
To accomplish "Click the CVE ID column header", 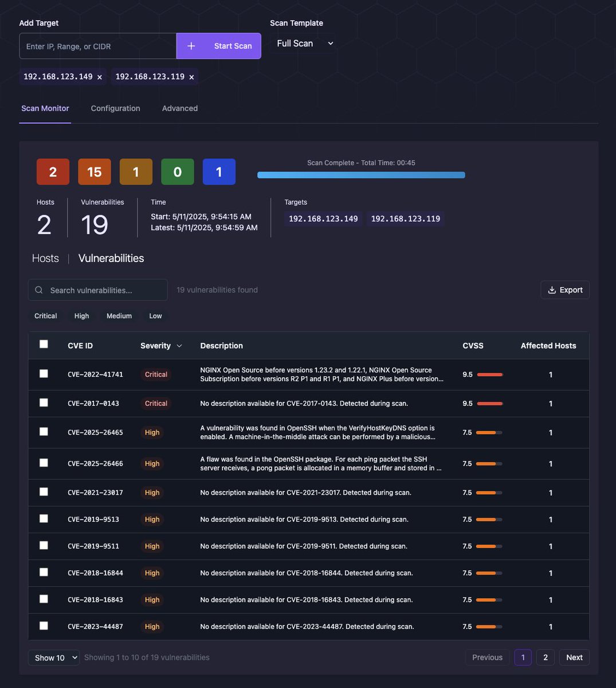I will [x=80, y=346].
